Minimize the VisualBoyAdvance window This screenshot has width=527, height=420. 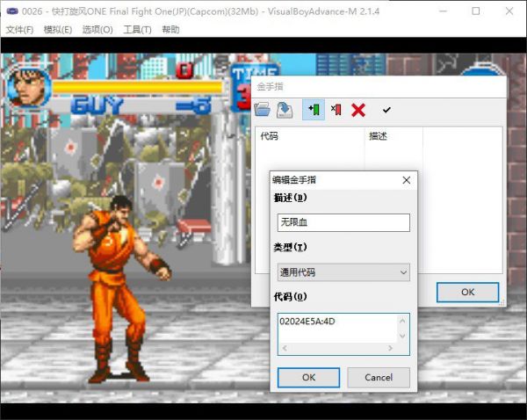(x=444, y=11)
